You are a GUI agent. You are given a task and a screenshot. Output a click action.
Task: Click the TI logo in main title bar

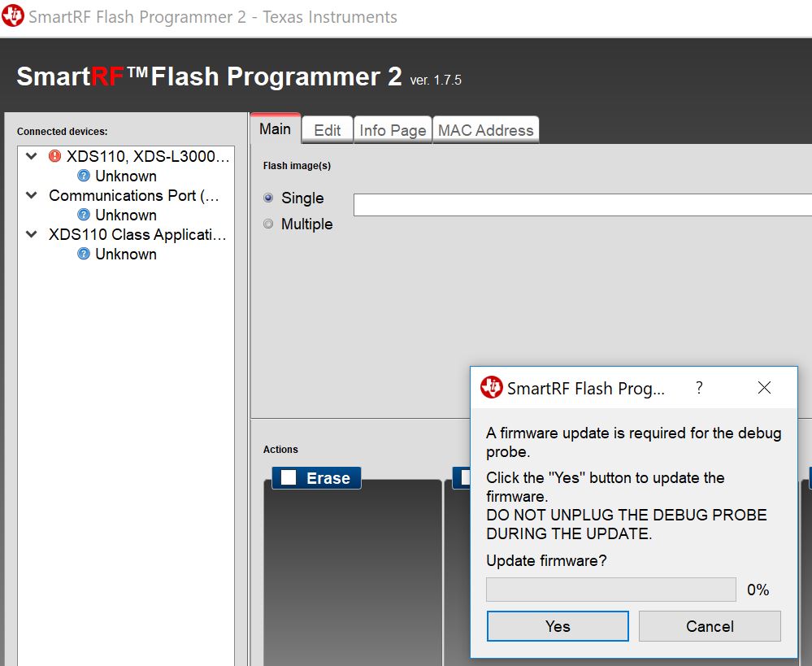[x=12, y=15]
